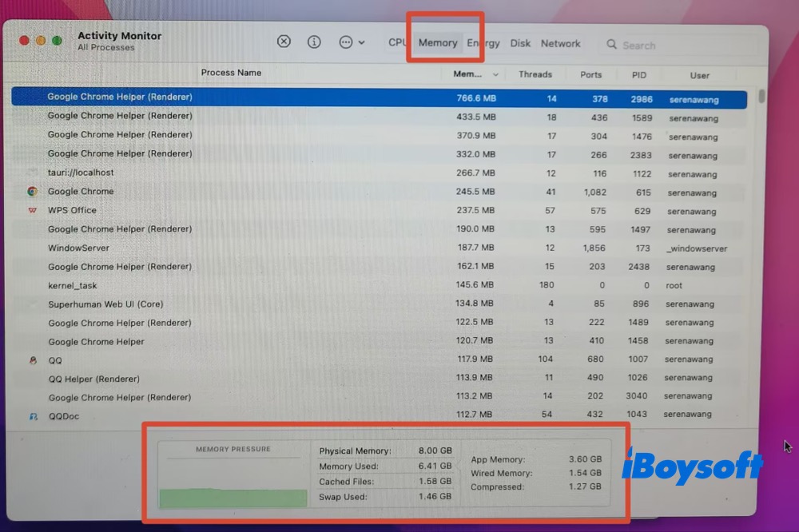This screenshot has height=532, width=799.
Task: Switch to the Network tab
Action: pyautogui.click(x=561, y=44)
